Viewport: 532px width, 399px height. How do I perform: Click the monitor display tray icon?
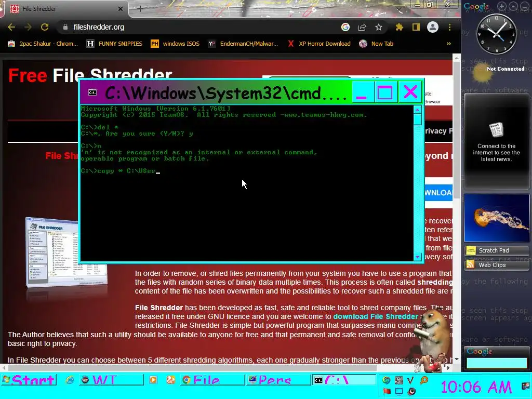click(399, 392)
